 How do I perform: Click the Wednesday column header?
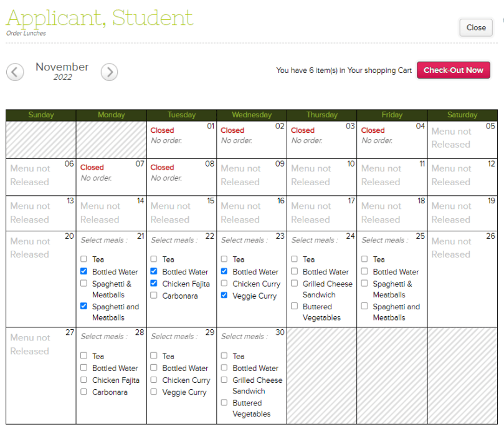coord(252,115)
